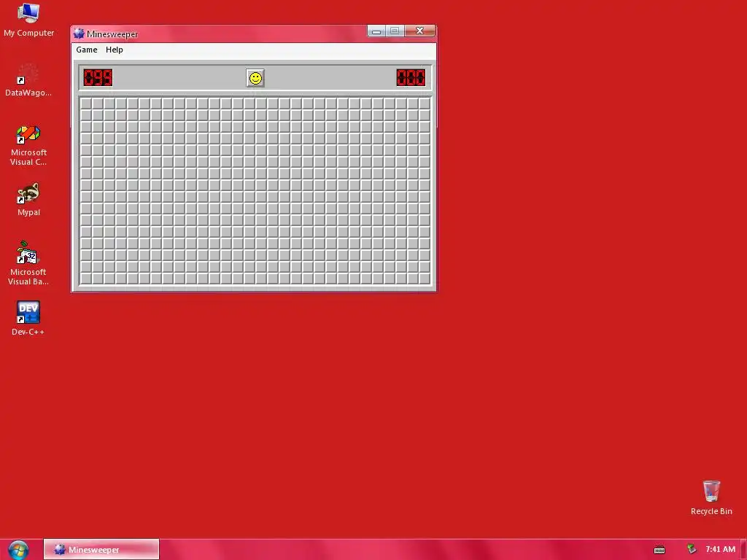Click the red mine counter display

click(98, 77)
